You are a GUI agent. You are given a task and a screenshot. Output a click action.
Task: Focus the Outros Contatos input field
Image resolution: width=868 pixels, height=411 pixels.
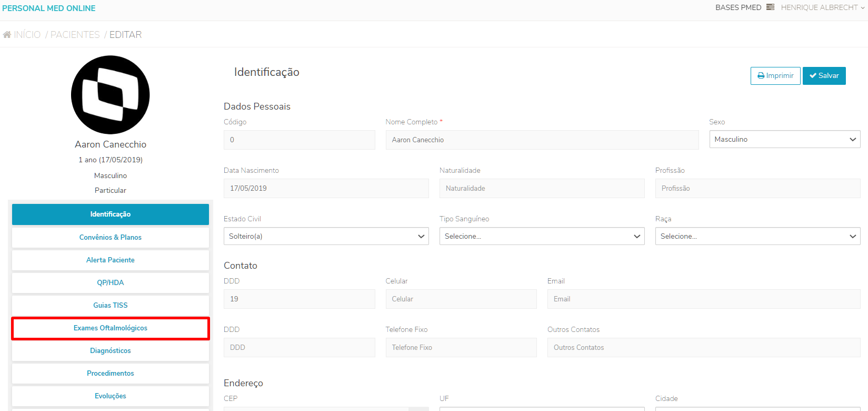tap(704, 348)
